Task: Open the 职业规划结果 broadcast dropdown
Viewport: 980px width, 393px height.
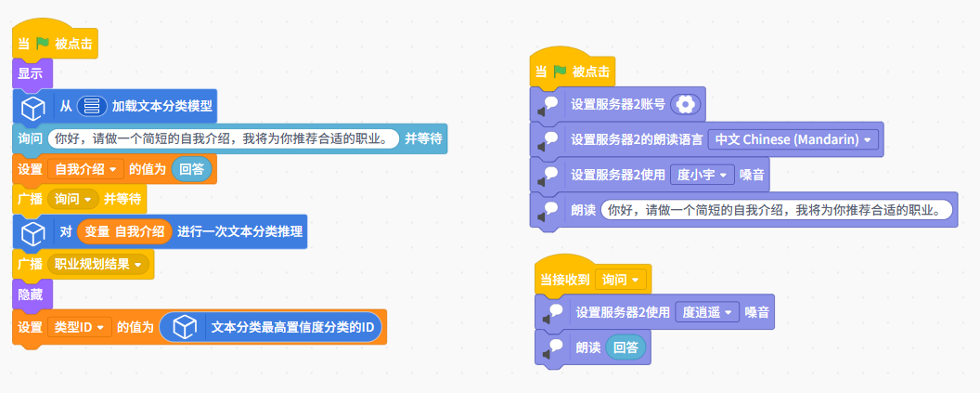Action: tap(139, 265)
